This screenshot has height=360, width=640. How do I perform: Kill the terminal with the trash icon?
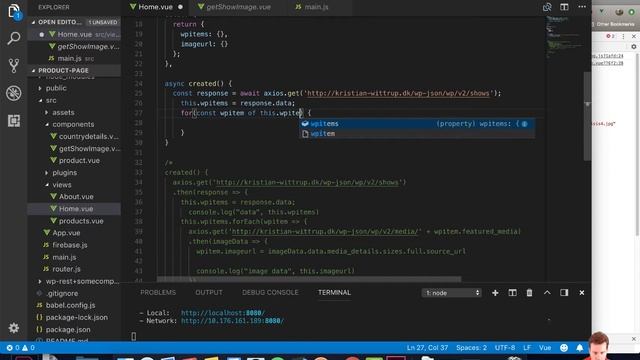click(529, 293)
